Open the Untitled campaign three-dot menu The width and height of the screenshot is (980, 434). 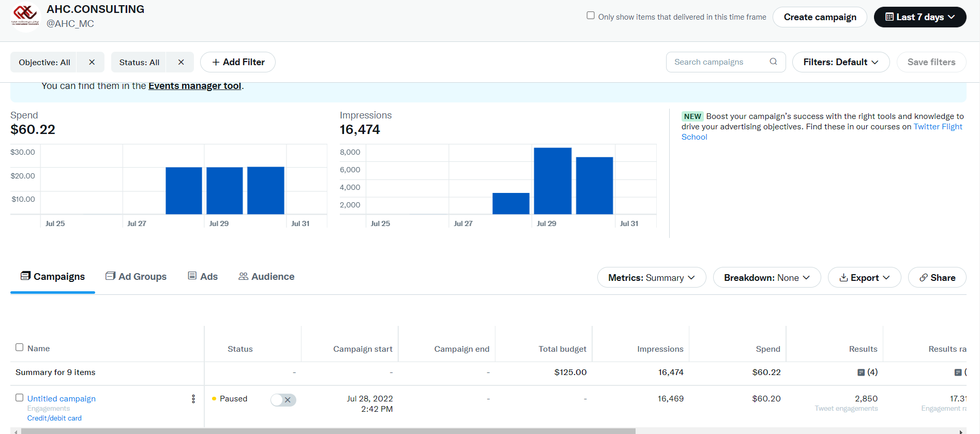[193, 399]
